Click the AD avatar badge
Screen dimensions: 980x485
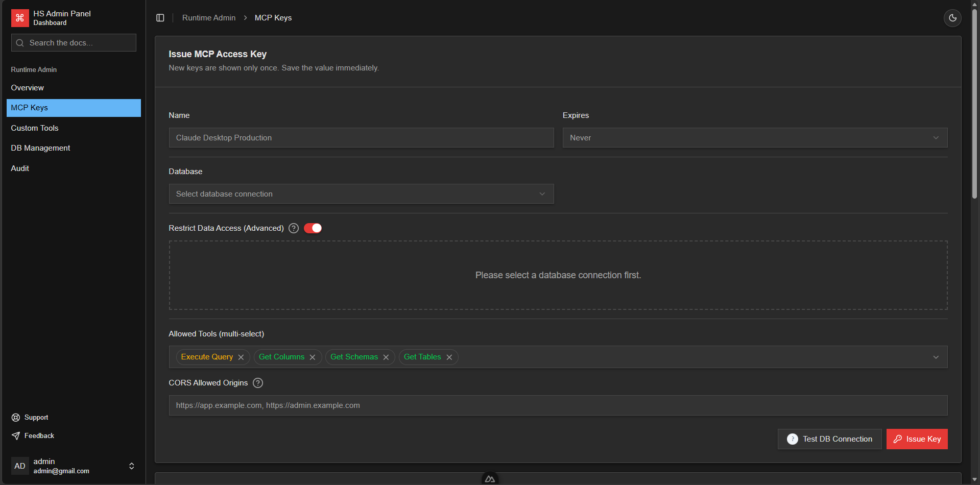[20, 466]
